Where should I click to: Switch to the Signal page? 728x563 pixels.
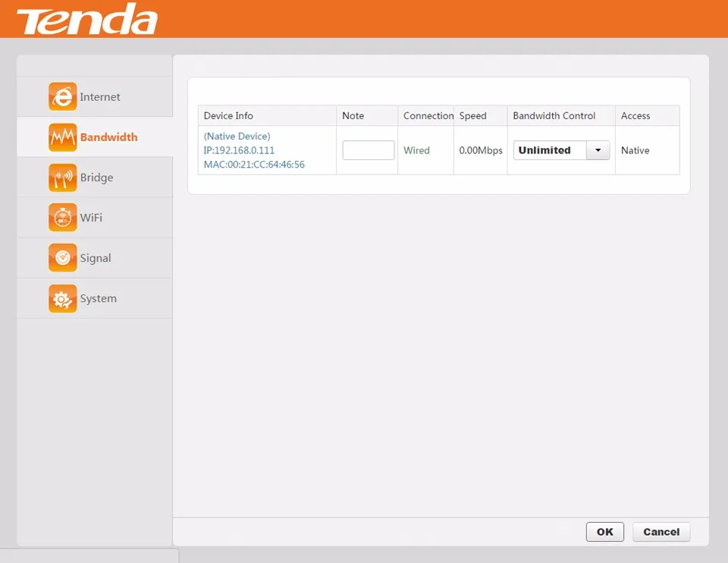(96, 258)
